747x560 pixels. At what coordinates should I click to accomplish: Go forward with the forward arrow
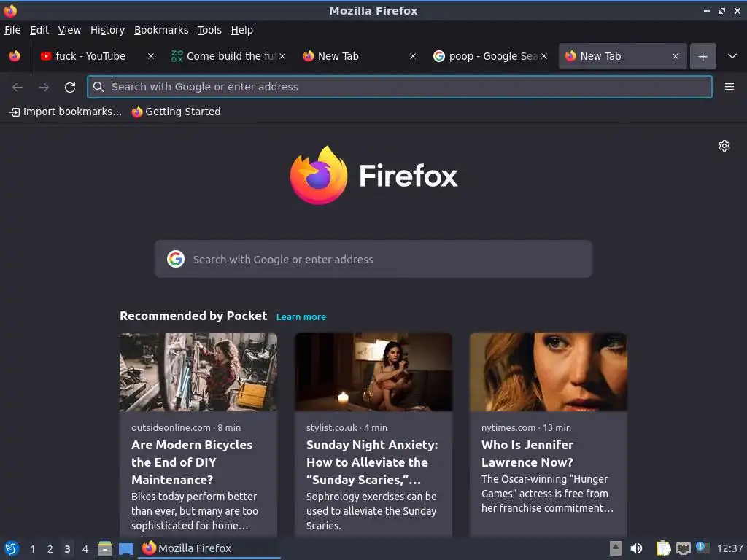pos(44,87)
